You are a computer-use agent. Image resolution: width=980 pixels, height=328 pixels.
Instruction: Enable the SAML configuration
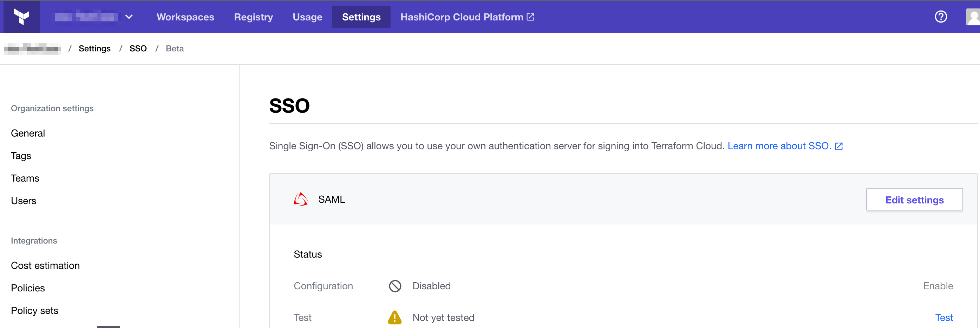938,286
